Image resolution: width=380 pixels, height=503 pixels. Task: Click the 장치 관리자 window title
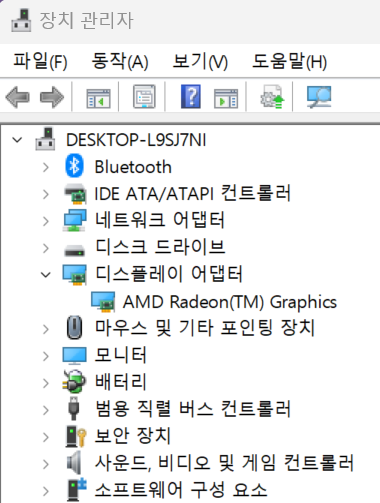(86, 20)
